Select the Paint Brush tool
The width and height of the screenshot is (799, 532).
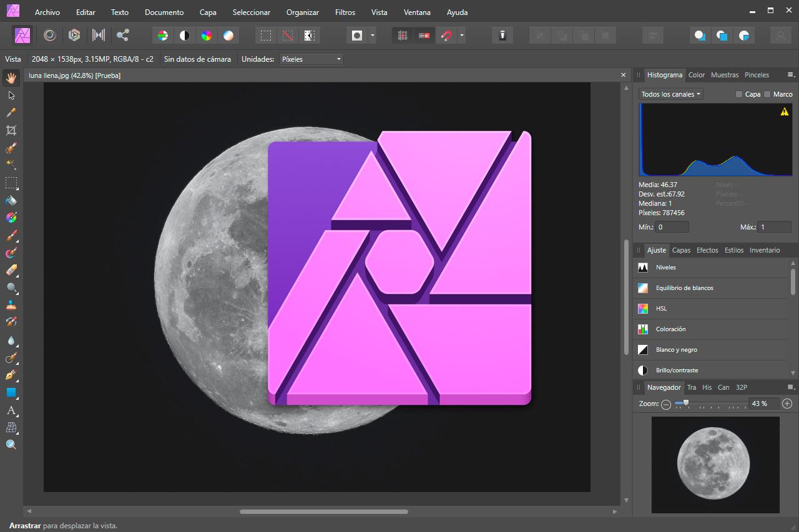(x=11, y=235)
